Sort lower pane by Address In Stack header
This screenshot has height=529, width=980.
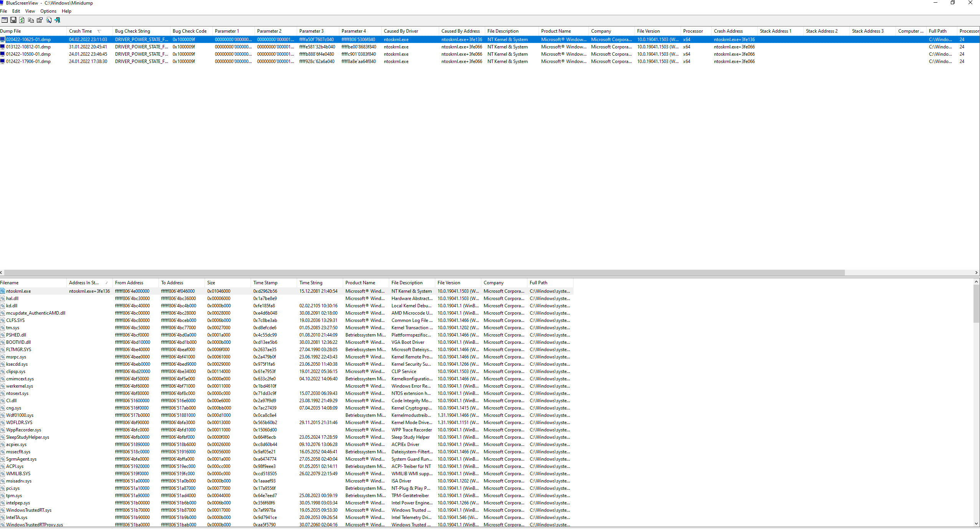84,283
